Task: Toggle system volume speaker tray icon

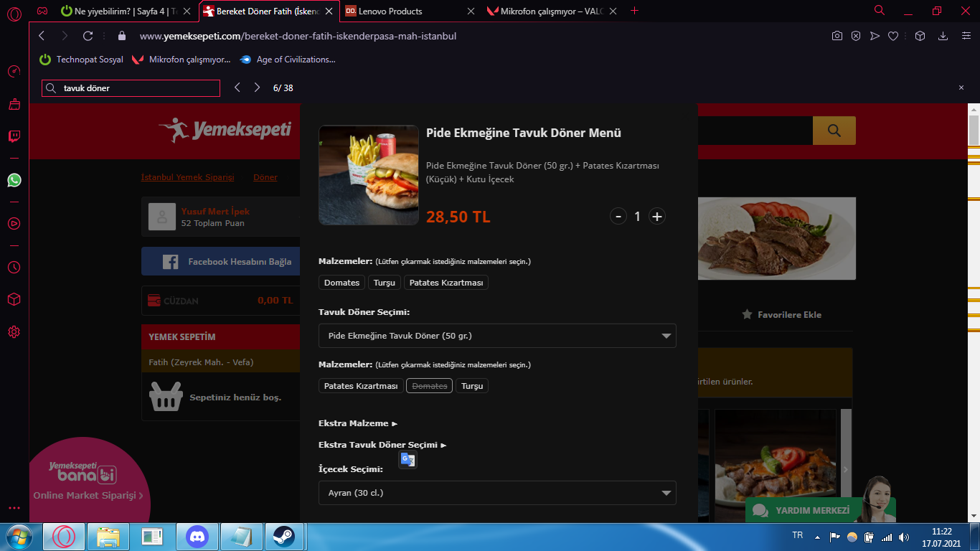Action: tap(903, 537)
